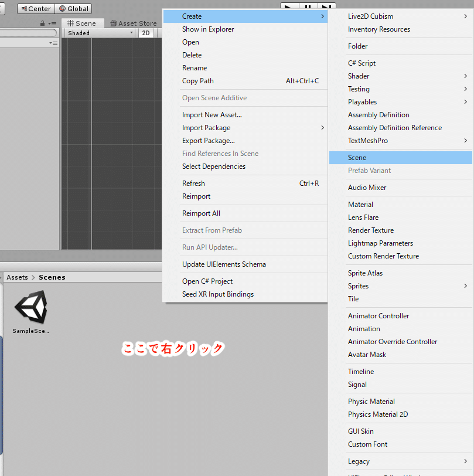The image size is (474, 476).
Task: Open the left panel's lower options menu icon
Action: (53, 43)
